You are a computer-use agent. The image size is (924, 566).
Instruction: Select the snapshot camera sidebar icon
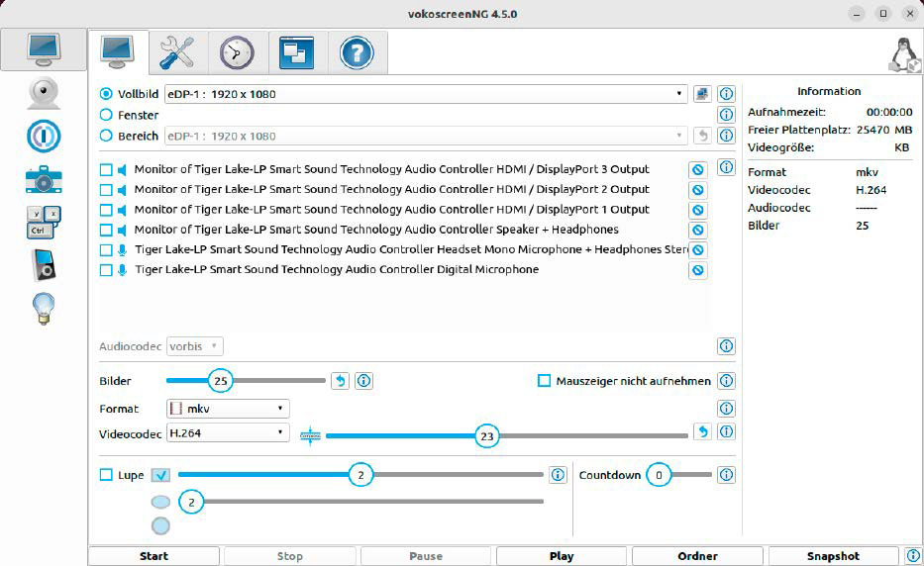tap(43, 179)
